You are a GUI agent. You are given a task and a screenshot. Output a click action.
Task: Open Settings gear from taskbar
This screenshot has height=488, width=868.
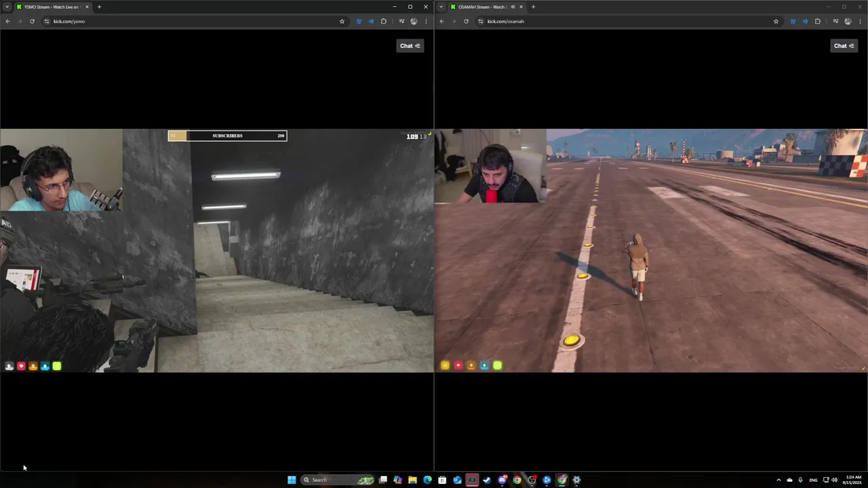click(576, 480)
